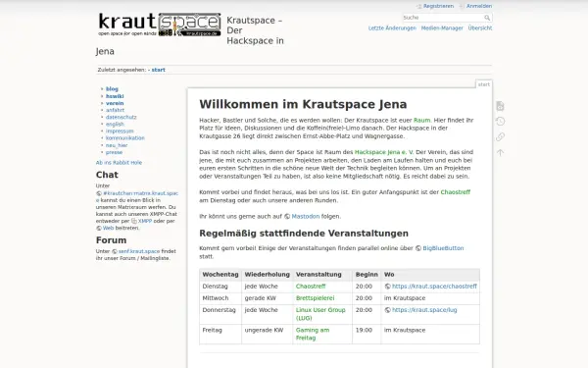Viewport: 588px width, 368px height.
Task: Open the english sidebar link
Action: (115, 125)
